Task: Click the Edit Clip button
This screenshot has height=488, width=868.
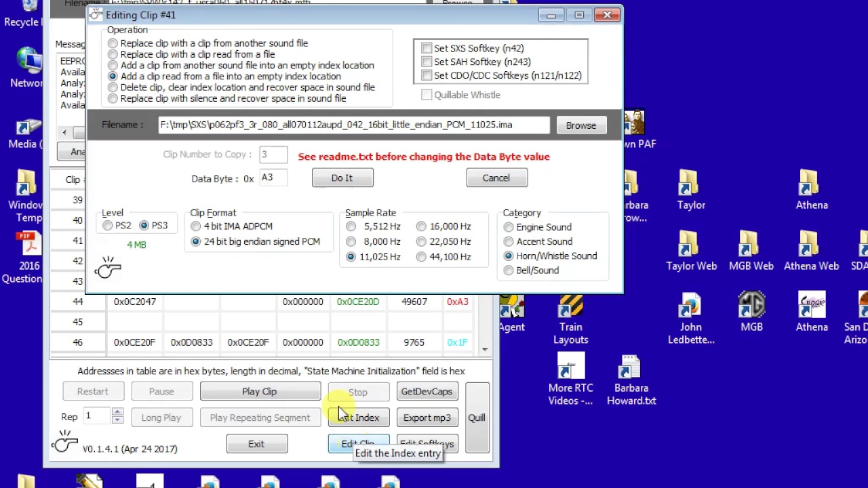Action: 358,444
